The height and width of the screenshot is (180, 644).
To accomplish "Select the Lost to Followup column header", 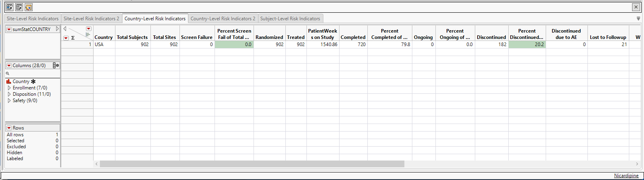I will 608,34.
